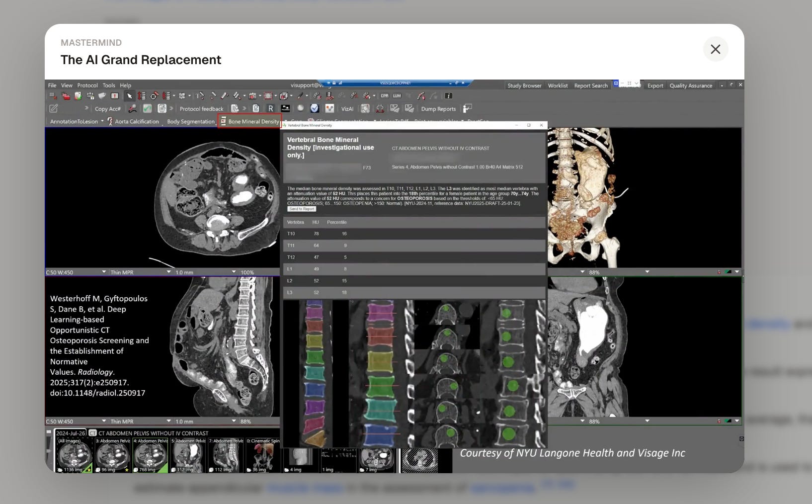Screen dimensions: 812x504
Task: Run the Aorta Calcification tool
Action: click(x=133, y=121)
